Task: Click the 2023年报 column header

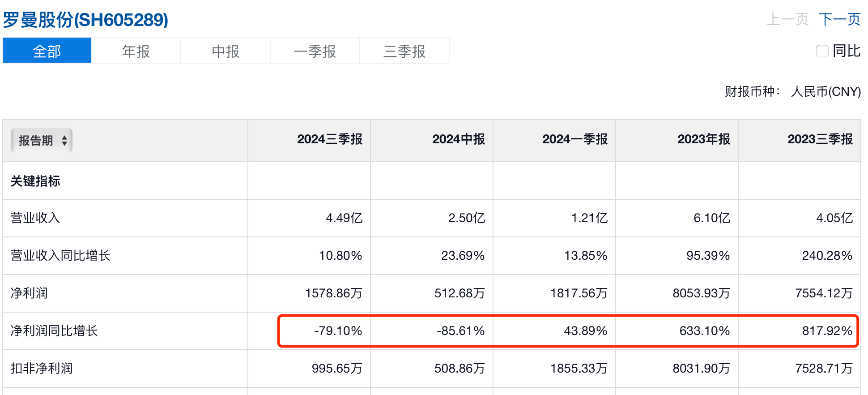Action: click(x=703, y=139)
